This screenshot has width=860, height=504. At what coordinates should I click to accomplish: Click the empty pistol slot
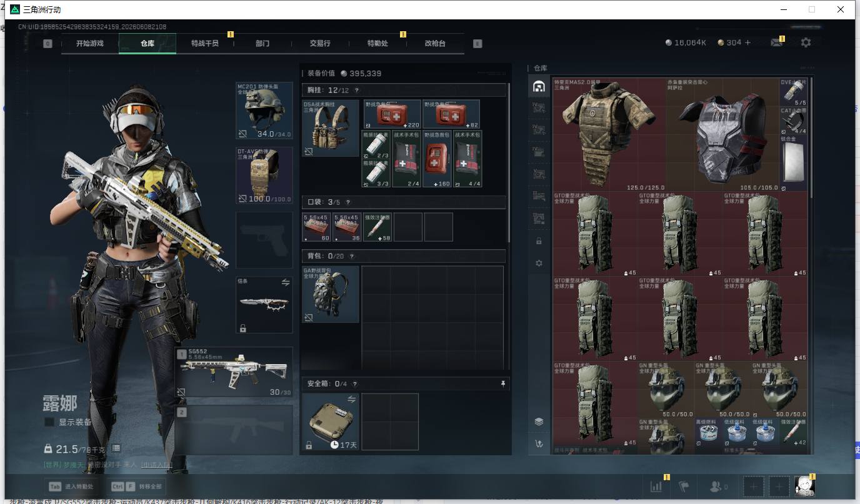click(264, 240)
